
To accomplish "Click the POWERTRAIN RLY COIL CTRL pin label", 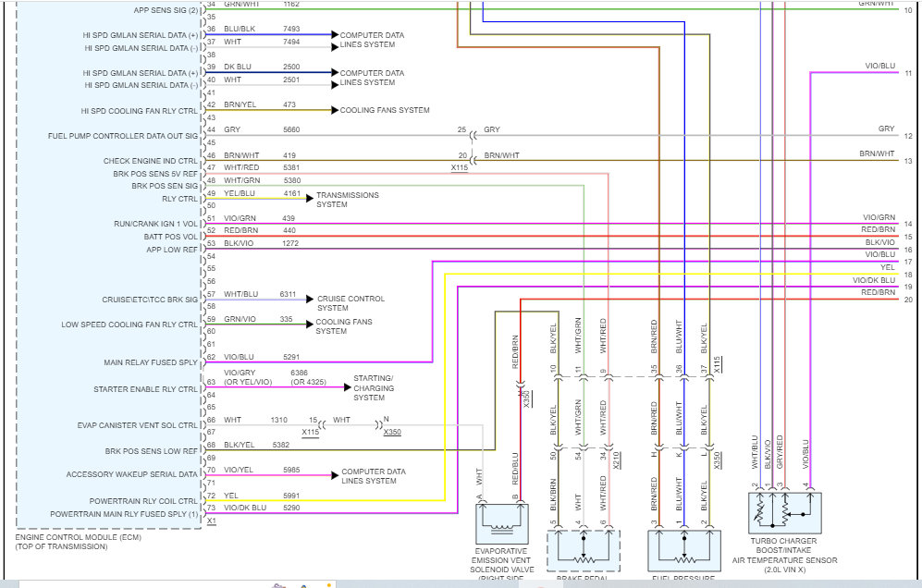I will pos(143,501).
